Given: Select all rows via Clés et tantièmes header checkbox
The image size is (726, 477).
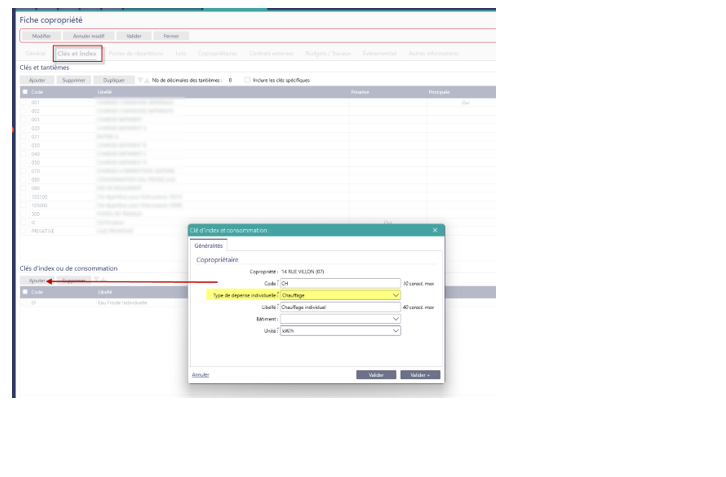Looking at the screenshot, I should click(25, 91).
